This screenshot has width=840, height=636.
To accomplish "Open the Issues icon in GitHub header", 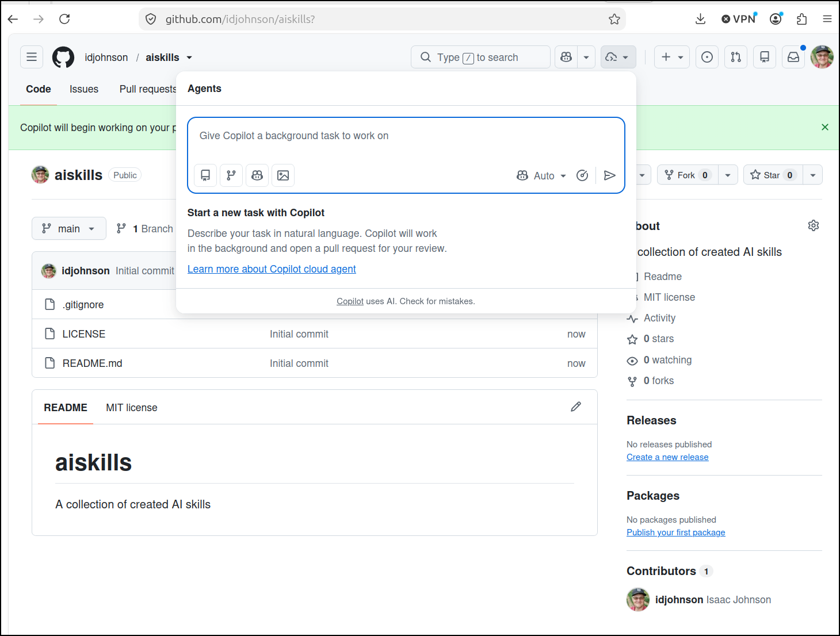I will [707, 57].
